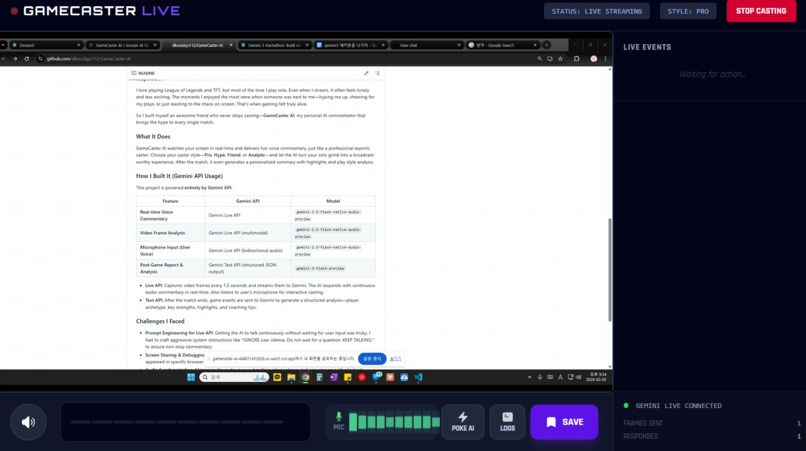Click the Windows taskbar search box

[234, 377]
